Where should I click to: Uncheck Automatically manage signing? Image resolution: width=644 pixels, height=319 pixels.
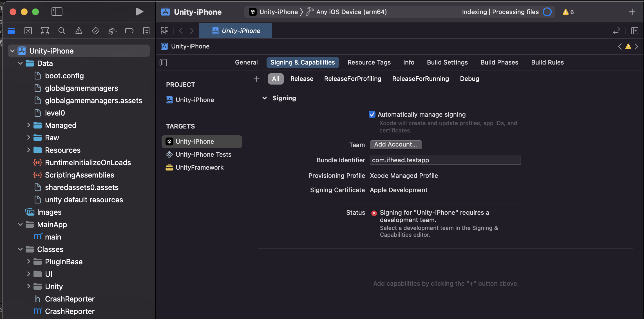(372, 114)
